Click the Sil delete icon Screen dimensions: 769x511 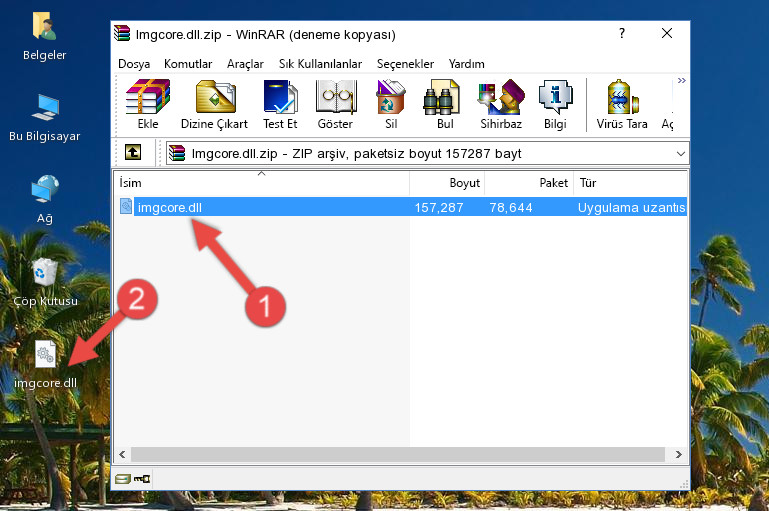(x=391, y=104)
